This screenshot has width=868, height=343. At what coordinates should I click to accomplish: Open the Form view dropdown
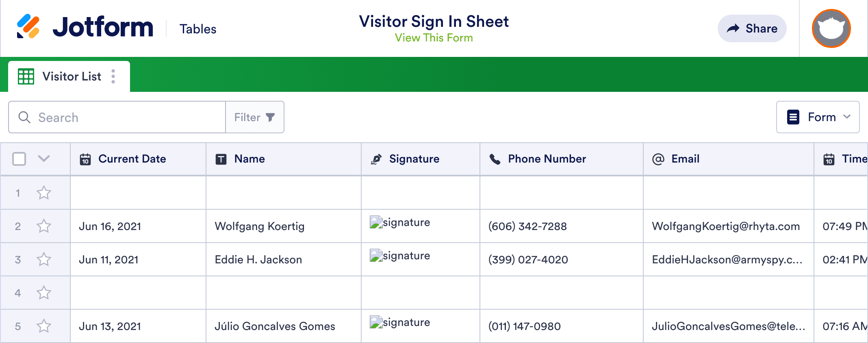pyautogui.click(x=818, y=117)
